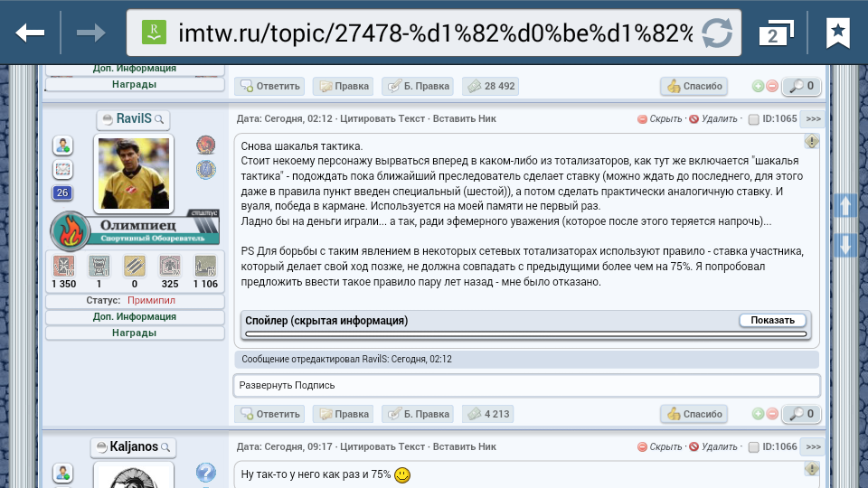Click reputation counter 0 on top post

click(802, 86)
